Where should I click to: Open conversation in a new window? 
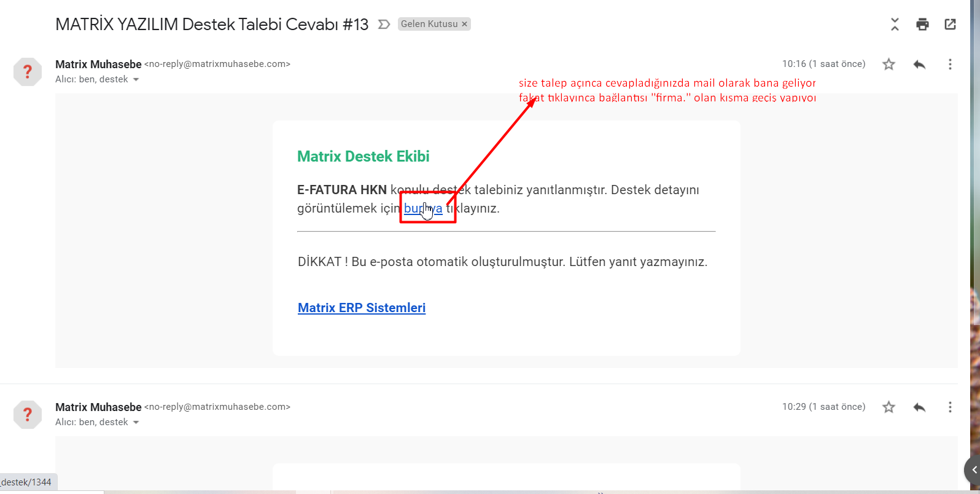pos(950,25)
